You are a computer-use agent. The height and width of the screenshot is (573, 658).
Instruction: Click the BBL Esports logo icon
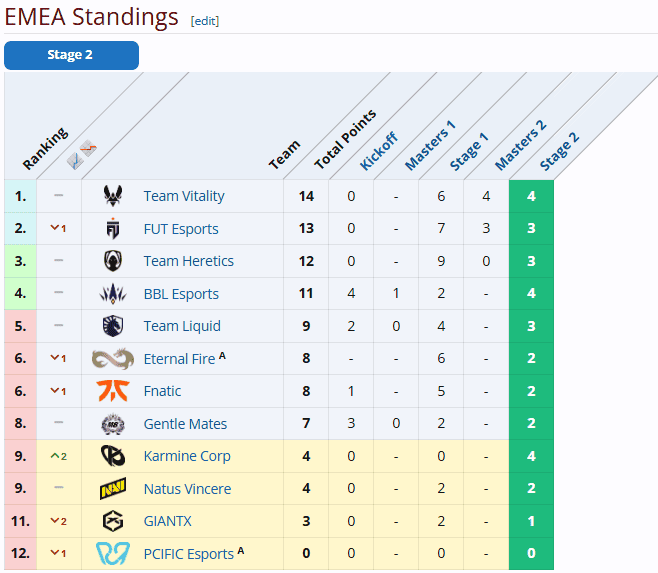(113, 293)
